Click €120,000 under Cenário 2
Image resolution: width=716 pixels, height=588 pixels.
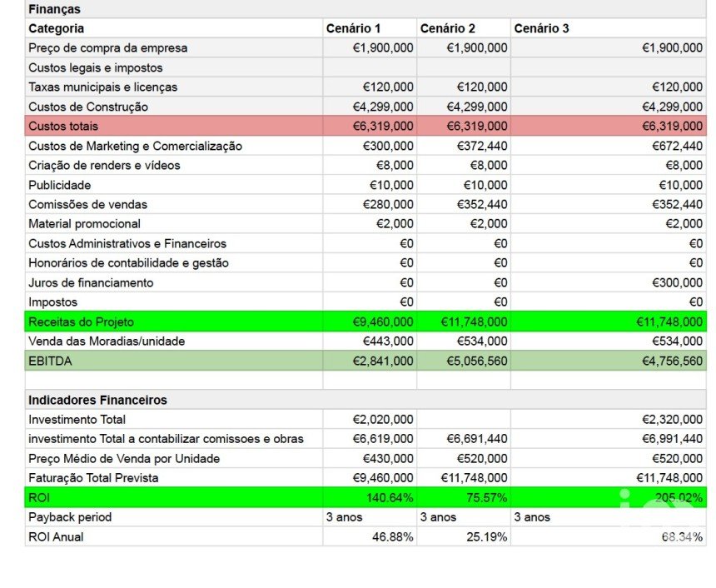click(482, 87)
